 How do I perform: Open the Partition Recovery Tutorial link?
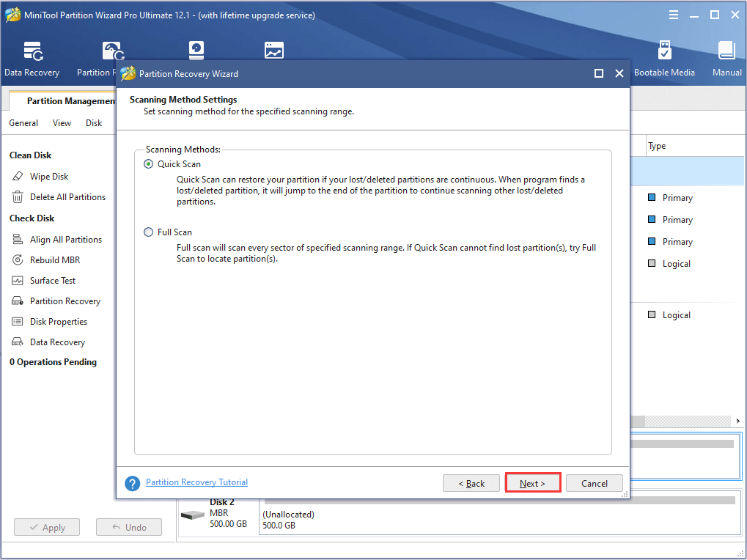tap(196, 482)
